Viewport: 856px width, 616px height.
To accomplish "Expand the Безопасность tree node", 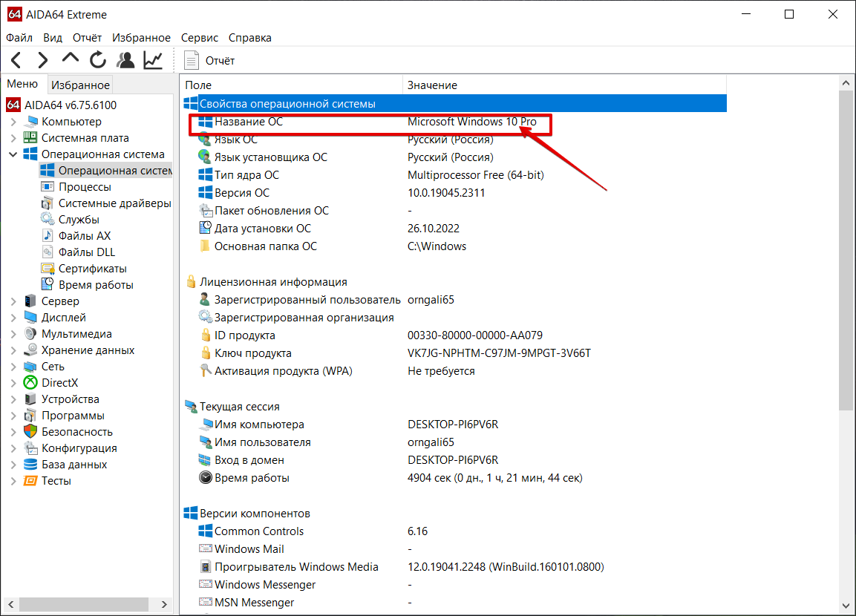I will (13, 432).
